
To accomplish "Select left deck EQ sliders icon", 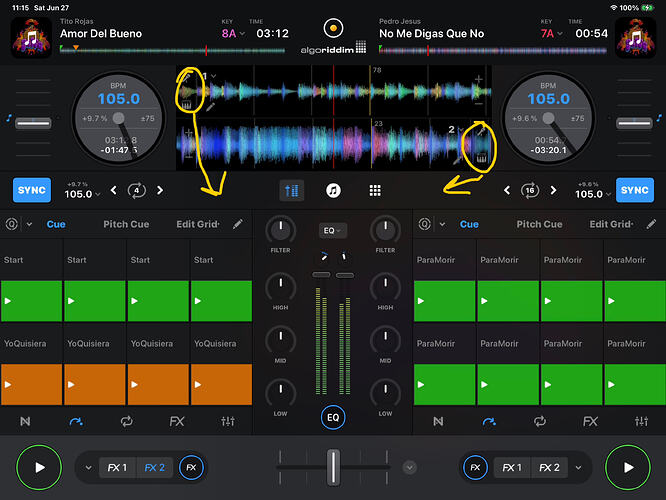I will (x=228, y=421).
